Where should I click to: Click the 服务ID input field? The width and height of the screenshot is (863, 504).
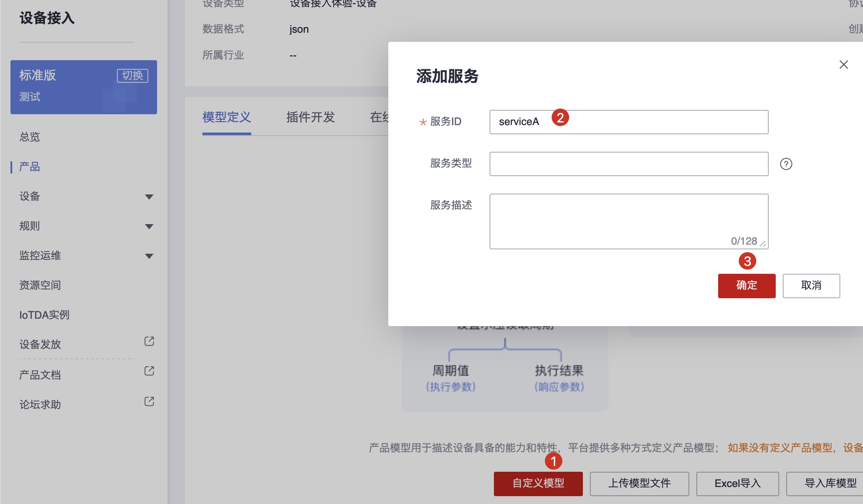coord(654,122)
